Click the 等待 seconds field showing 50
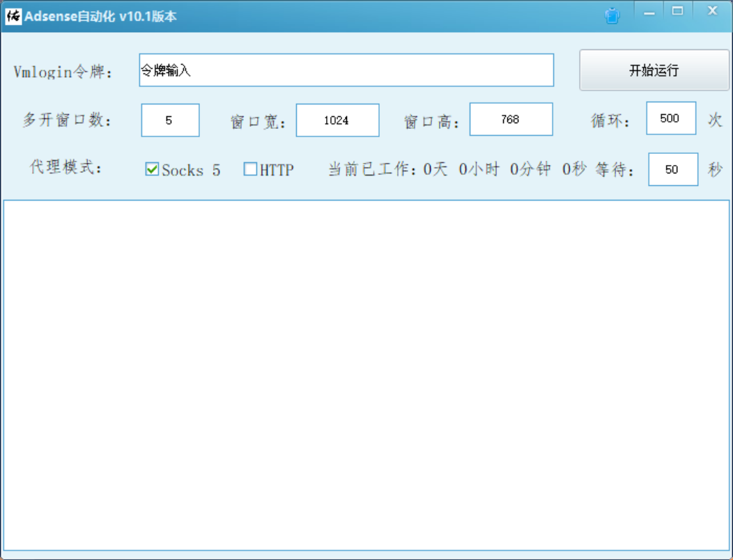This screenshot has width=733, height=560. click(672, 169)
